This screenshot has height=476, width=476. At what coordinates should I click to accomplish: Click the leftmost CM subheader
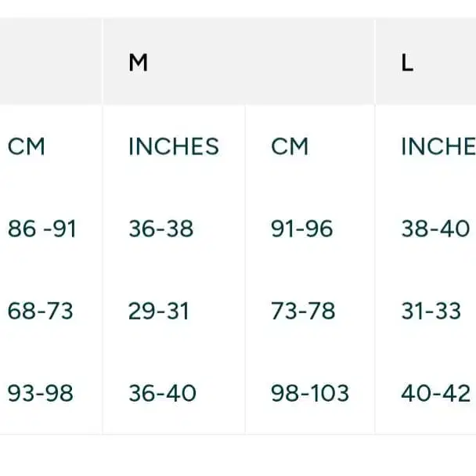[x=27, y=146]
